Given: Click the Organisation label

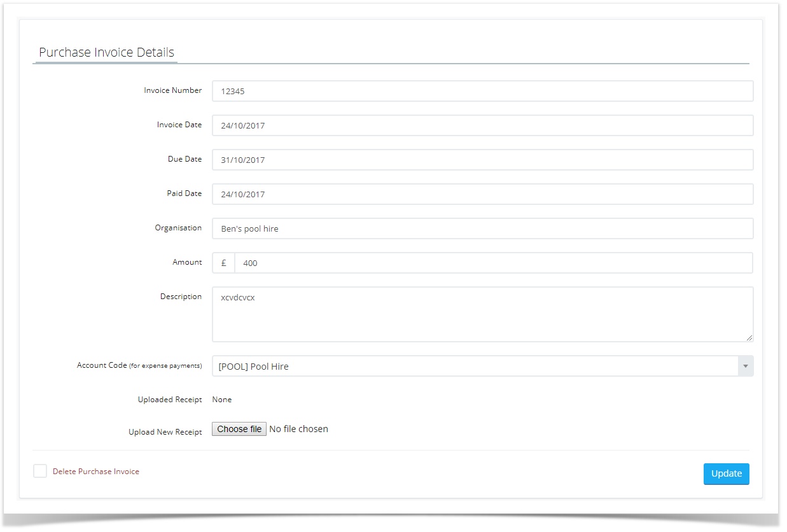Looking at the screenshot, I should tap(178, 228).
